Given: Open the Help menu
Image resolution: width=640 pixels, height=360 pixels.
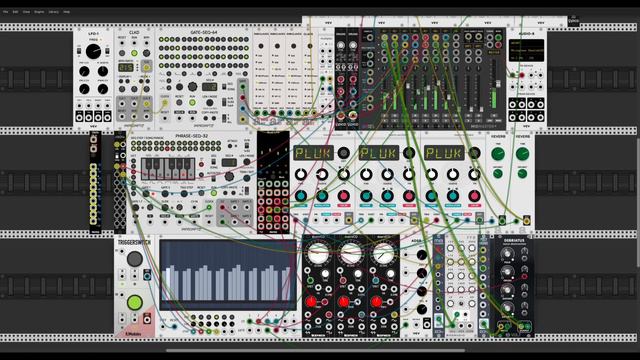Looking at the screenshot, I should [x=67, y=12].
